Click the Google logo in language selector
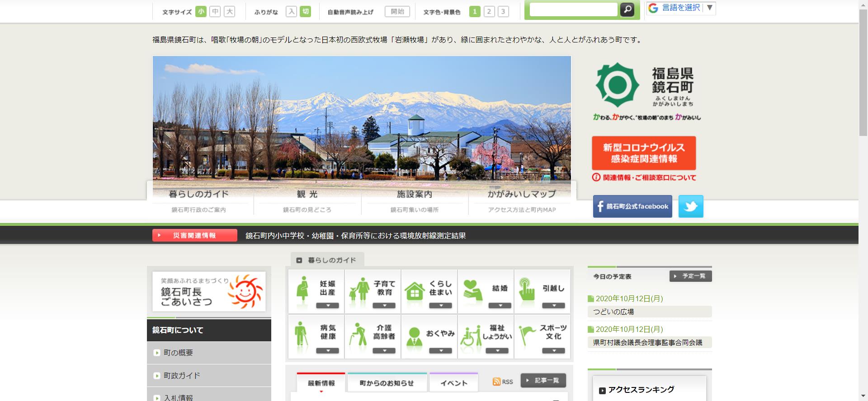Image resolution: width=868 pixels, height=401 pixels. (653, 8)
